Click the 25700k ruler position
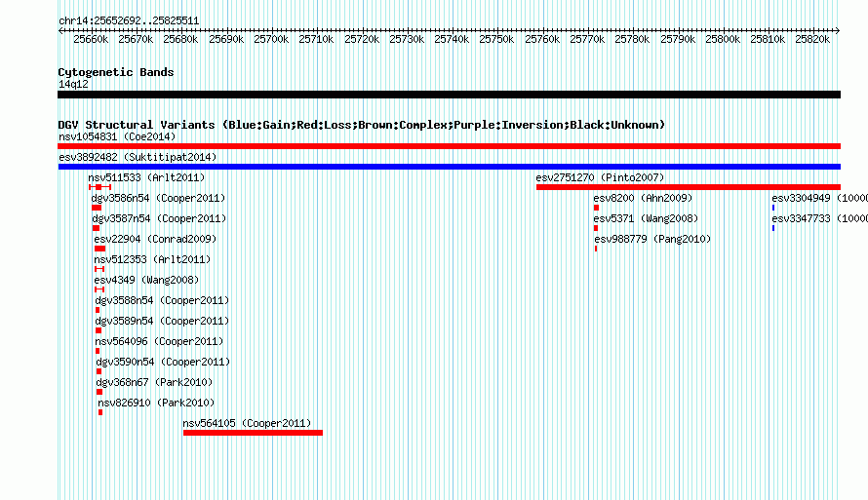 pos(271,39)
